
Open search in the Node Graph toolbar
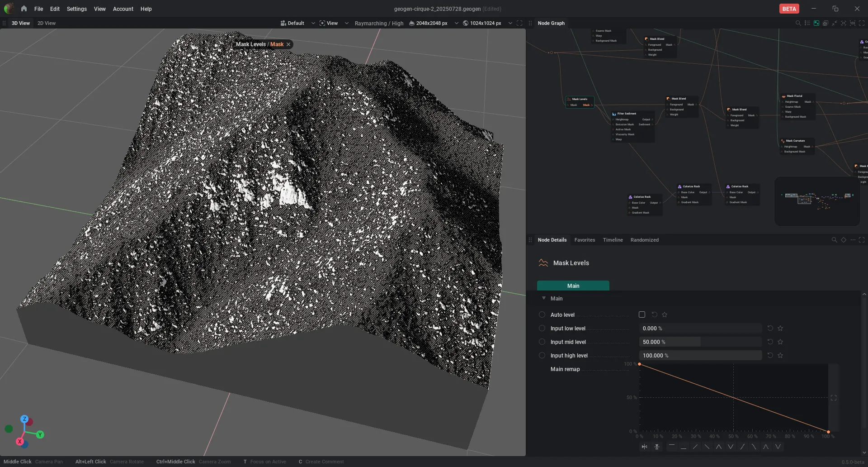point(798,23)
